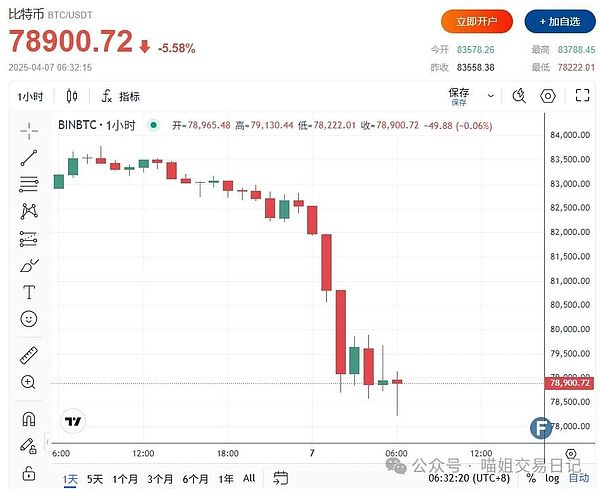Select the text annotation tool
The width and height of the screenshot is (600, 489).
[29, 292]
